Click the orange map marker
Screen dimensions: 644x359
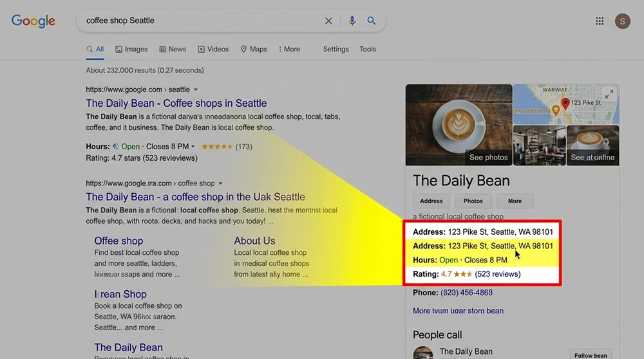(x=556, y=109)
